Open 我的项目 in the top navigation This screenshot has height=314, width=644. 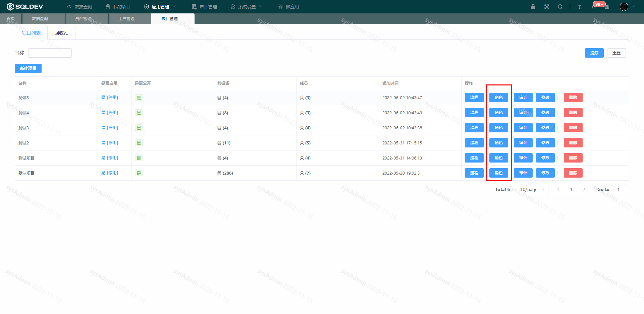click(118, 7)
